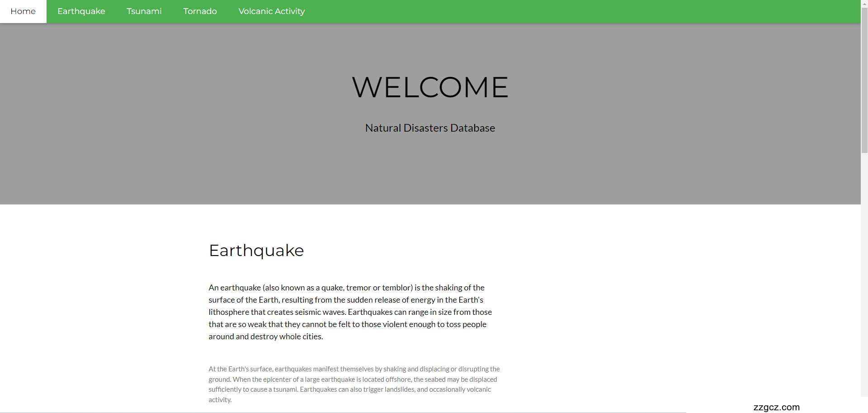
Task: Click the zzgcz.com watermark text
Action: [776, 407]
